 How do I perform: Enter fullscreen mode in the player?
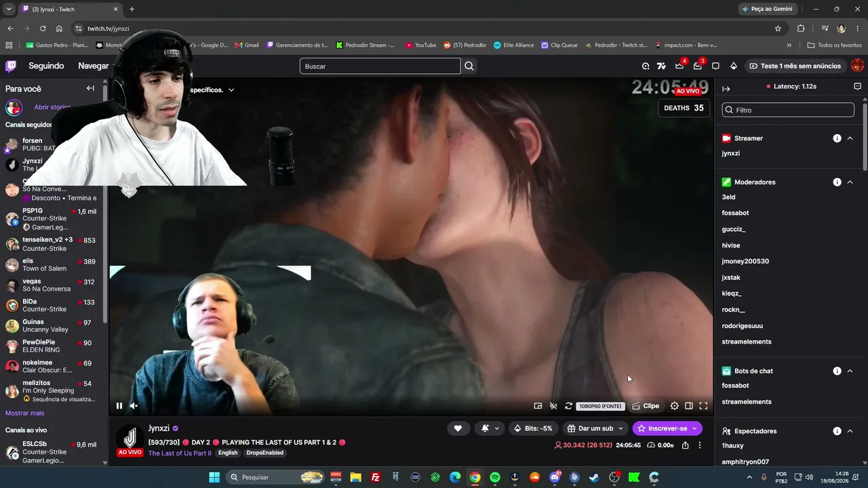(703, 406)
